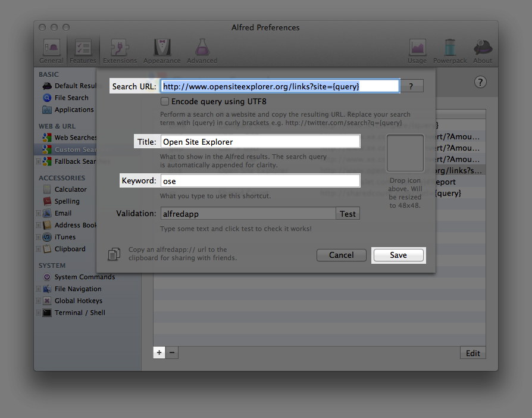Select the Advanced flask icon
The width and height of the screenshot is (532, 418).
tap(202, 51)
